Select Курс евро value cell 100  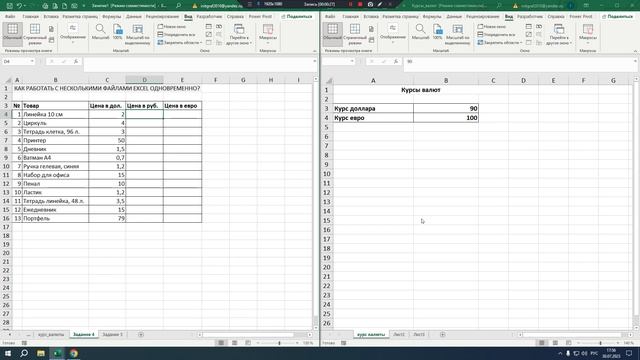coord(446,118)
